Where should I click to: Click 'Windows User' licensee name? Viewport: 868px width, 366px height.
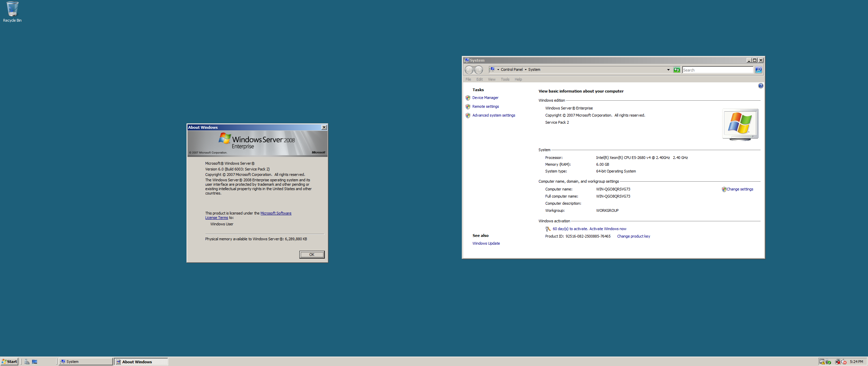tap(222, 224)
